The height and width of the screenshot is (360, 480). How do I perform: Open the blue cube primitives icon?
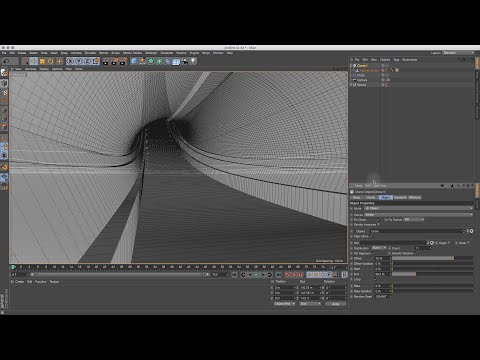134,61
